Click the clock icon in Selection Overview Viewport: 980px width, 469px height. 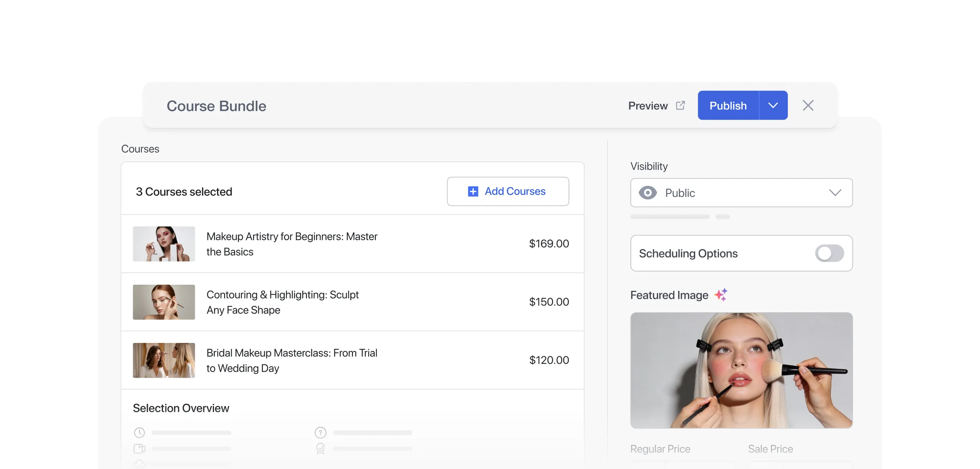coord(139,433)
